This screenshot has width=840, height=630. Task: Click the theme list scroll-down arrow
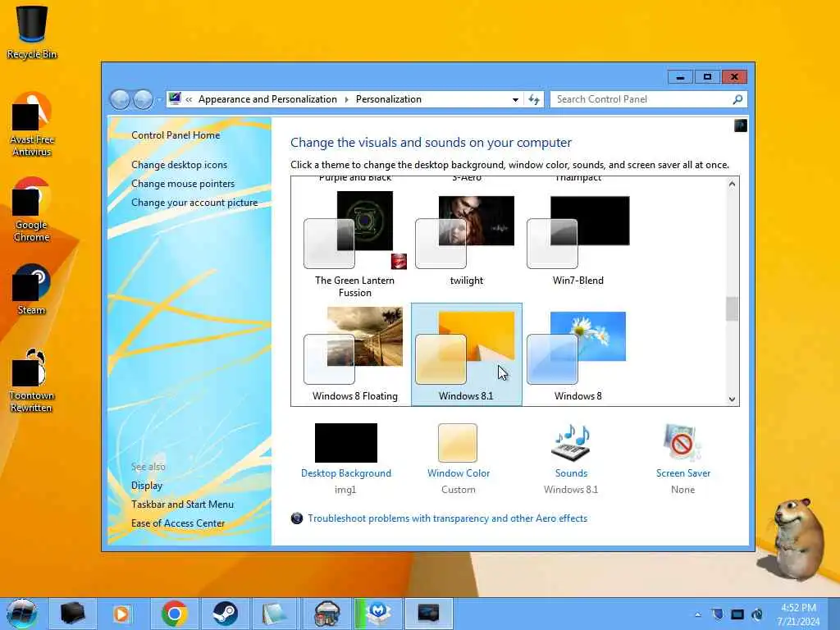pyautogui.click(x=732, y=399)
